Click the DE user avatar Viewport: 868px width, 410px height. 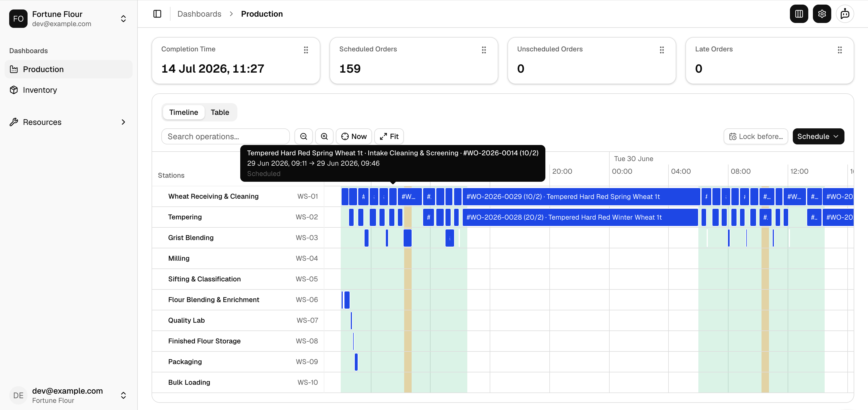[18, 395]
